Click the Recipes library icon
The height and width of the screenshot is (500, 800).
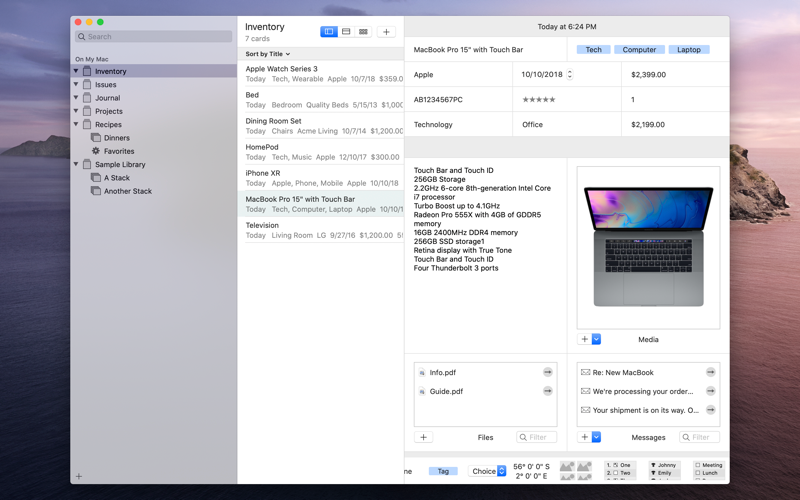87,124
